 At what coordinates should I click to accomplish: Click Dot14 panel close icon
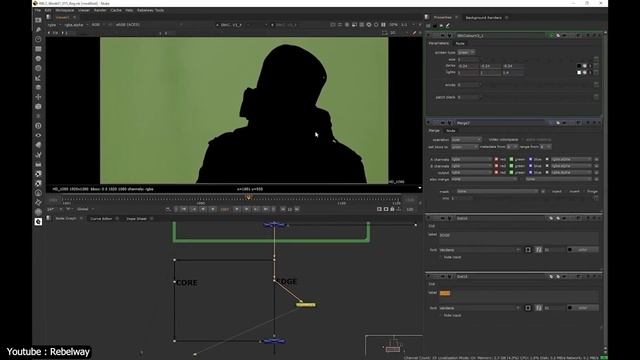(599, 218)
